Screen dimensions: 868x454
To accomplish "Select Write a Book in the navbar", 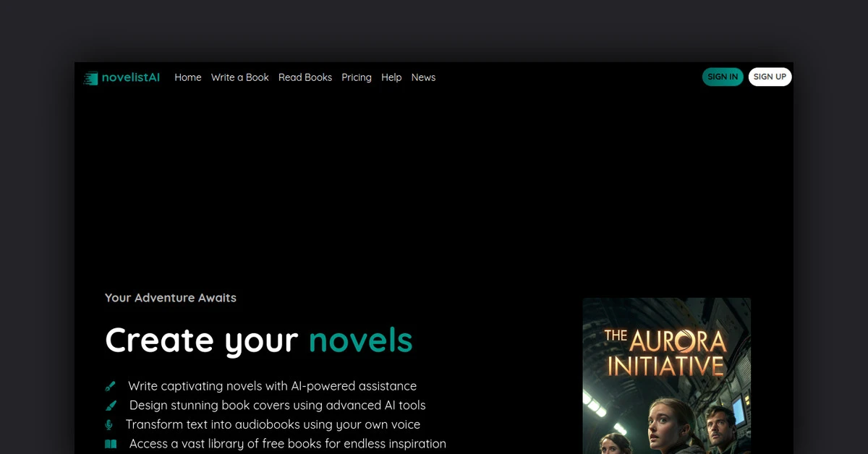I will pyautogui.click(x=239, y=77).
